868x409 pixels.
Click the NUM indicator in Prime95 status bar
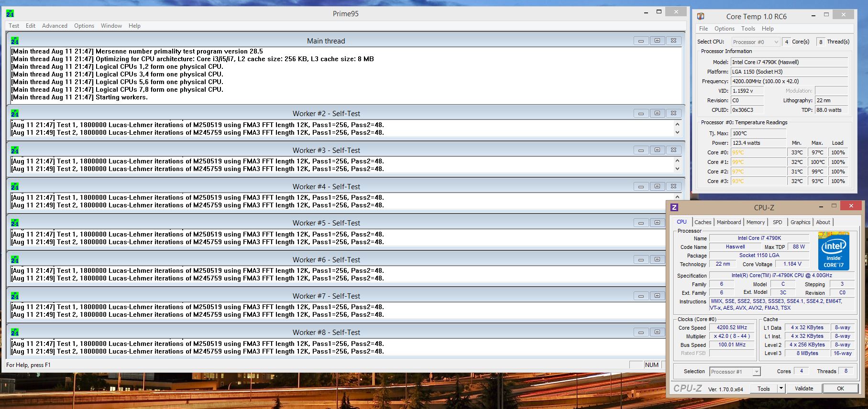pyautogui.click(x=652, y=365)
